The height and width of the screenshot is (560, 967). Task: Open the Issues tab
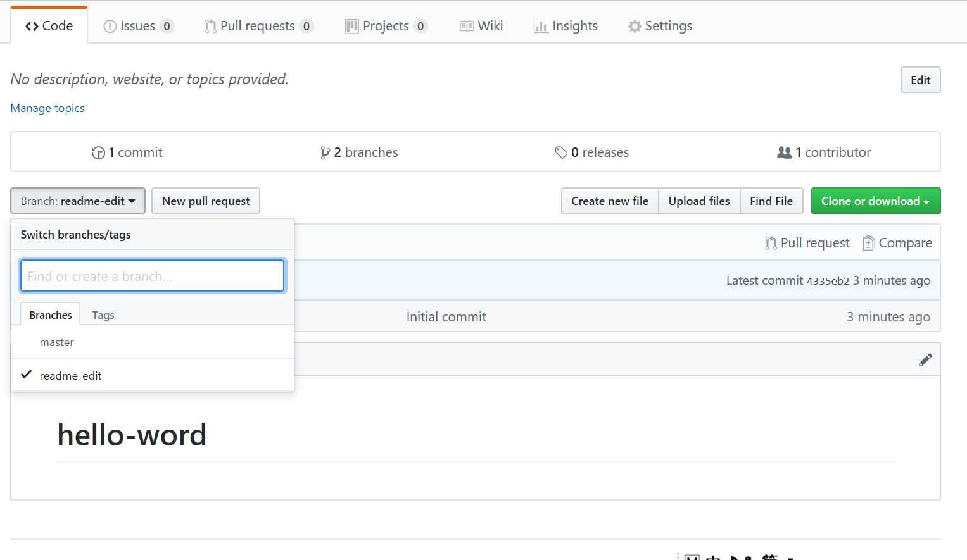pos(137,26)
